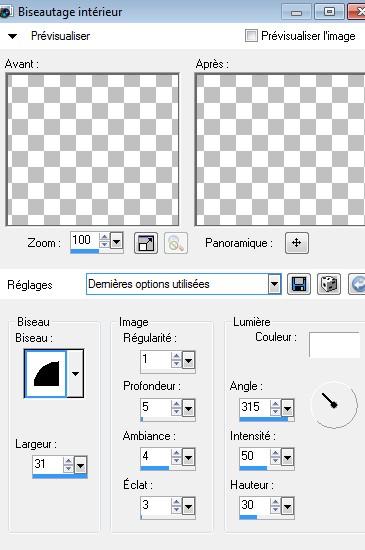This screenshot has width=365, height=550.
Task: Click the Intensité spinner arrows
Action: tap(275, 457)
